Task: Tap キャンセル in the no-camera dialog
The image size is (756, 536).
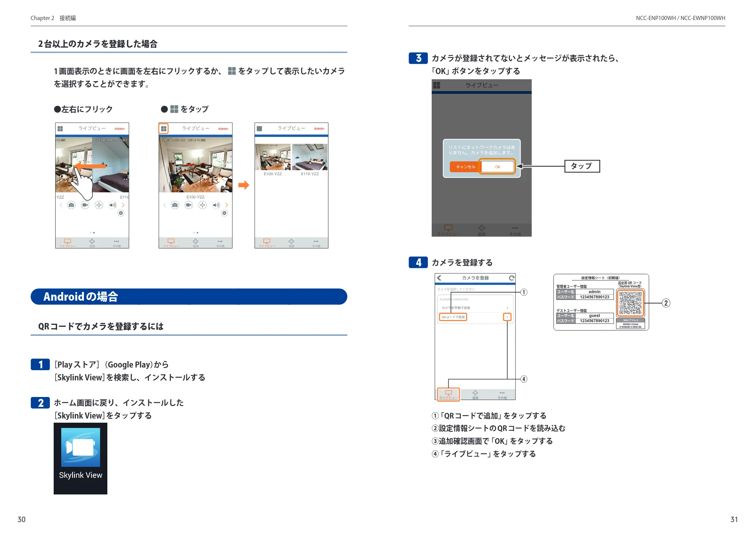Action: click(465, 167)
